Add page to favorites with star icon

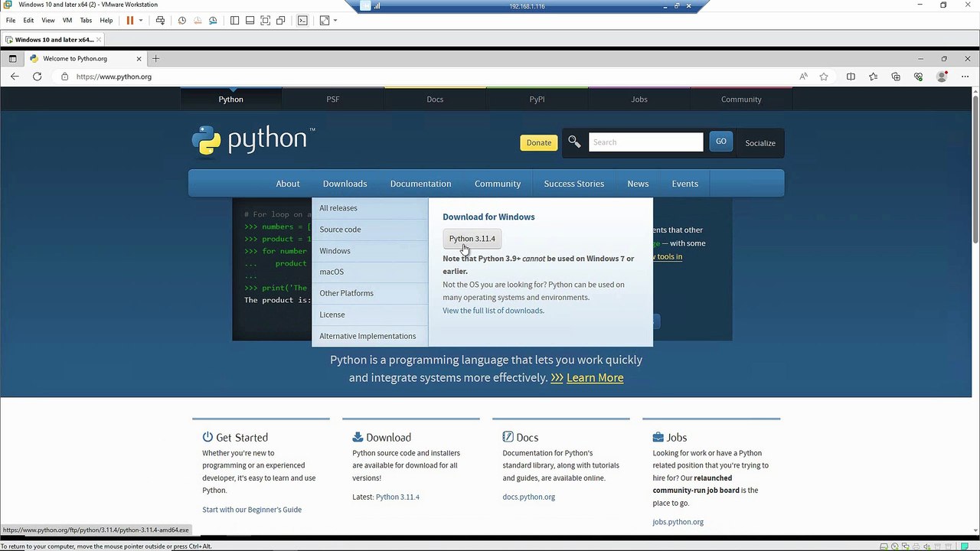(824, 77)
